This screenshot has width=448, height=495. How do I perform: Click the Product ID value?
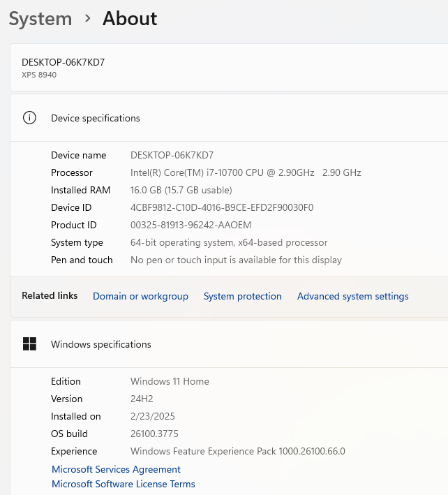[191, 225]
